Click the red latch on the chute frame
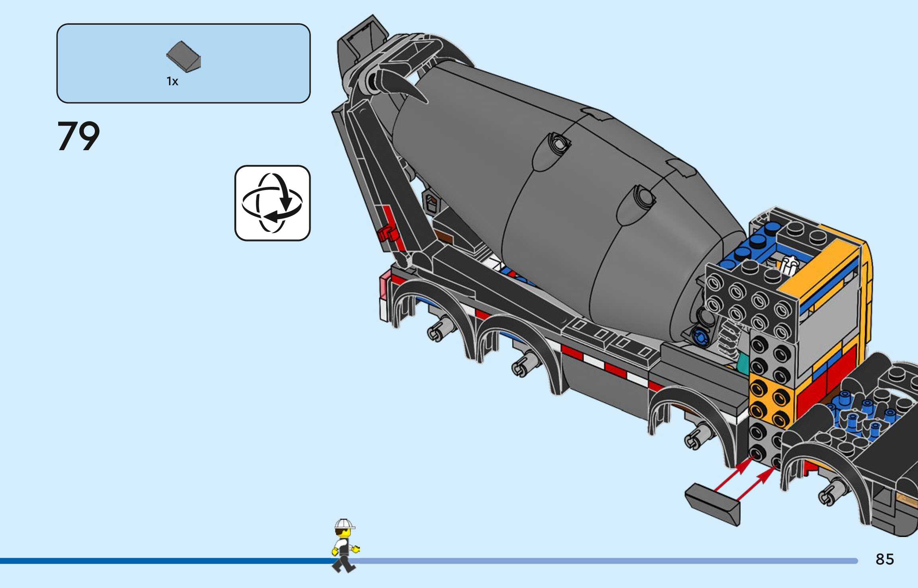918x588 pixels. pos(387,233)
